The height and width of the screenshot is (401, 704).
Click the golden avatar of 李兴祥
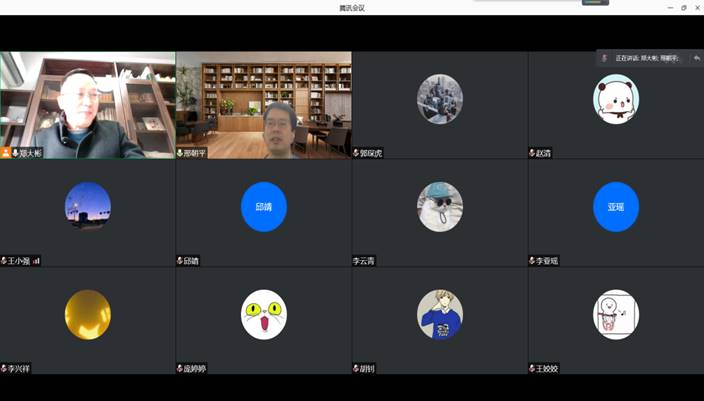click(x=88, y=315)
